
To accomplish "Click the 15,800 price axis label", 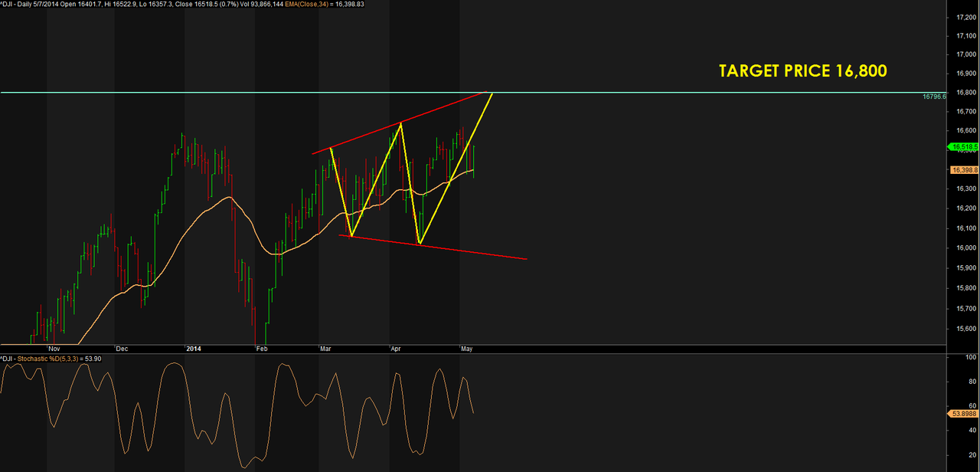I will click(966, 288).
